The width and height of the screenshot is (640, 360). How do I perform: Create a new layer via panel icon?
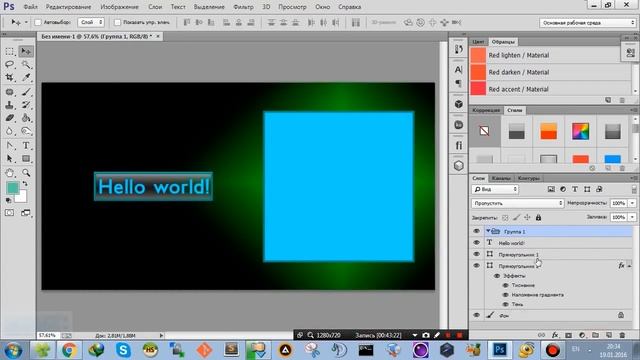coord(609,335)
